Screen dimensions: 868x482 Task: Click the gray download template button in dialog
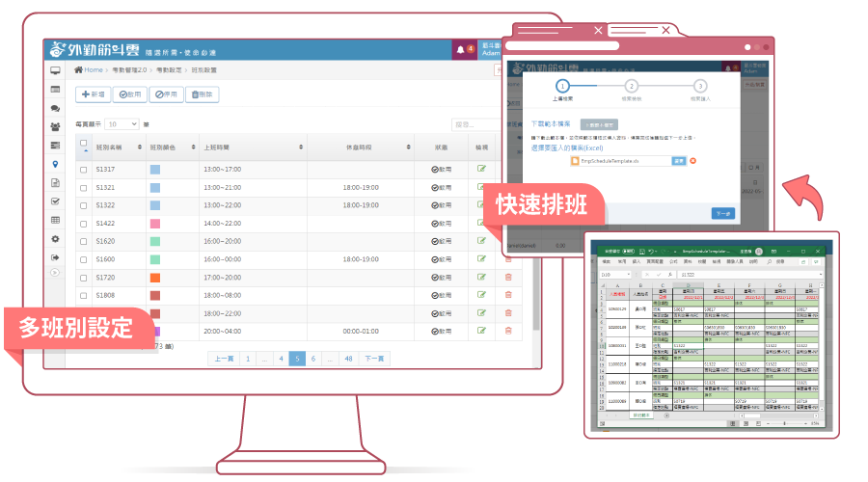[599, 124]
